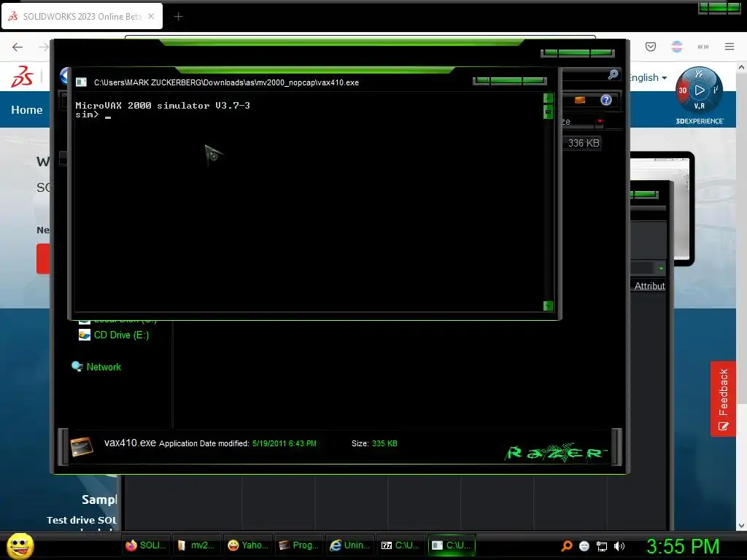Click the Size 335 KB value
Viewport: 747px width, 560px height.
[384, 443]
